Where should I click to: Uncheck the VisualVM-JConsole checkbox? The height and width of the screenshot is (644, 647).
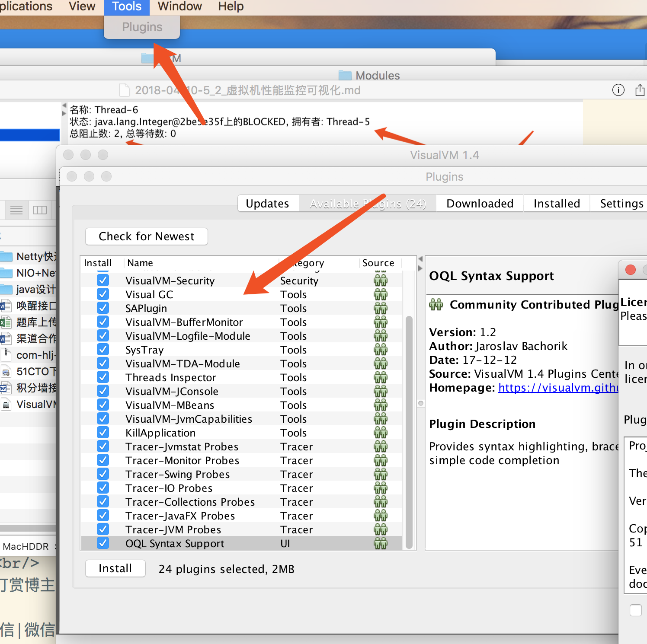coord(103,391)
